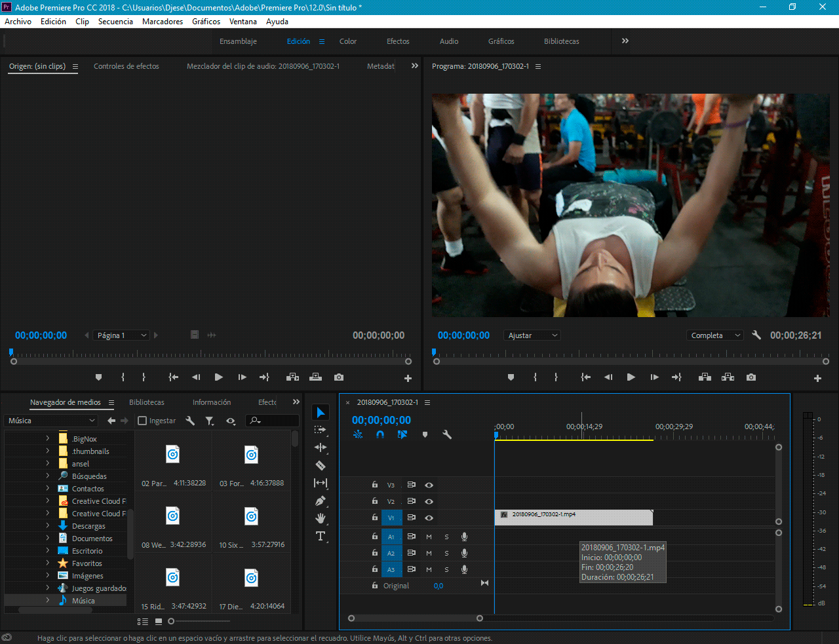Check the Ingestar checkbox
839x644 pixels.
(x=142, y=421)
